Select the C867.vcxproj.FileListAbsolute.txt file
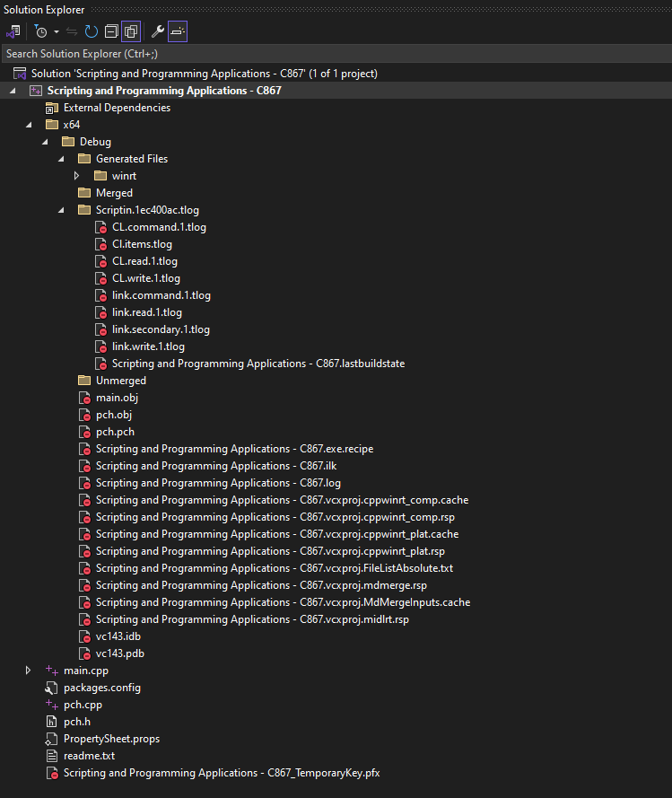672x798 pixels. click(x=275, y=568)
